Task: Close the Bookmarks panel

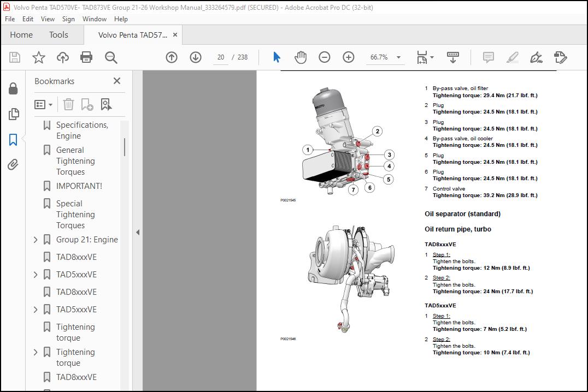Action: tap(117, 81)
